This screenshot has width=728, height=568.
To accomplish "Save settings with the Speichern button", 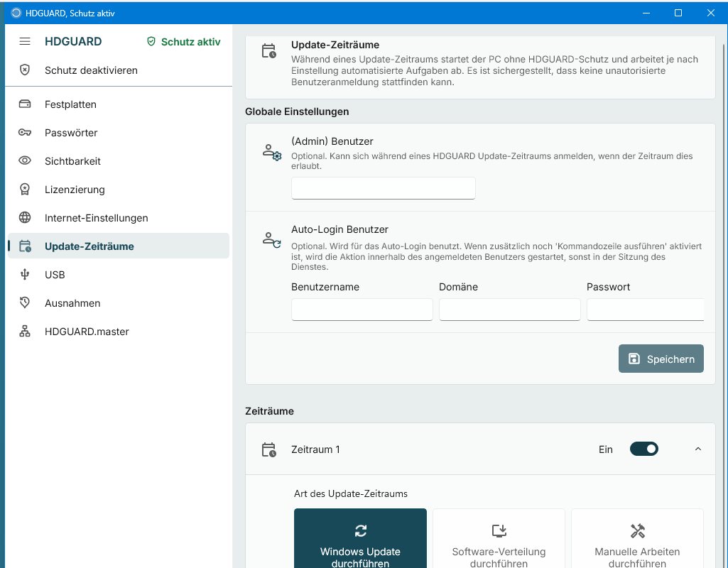I will [x=661, y=359].
